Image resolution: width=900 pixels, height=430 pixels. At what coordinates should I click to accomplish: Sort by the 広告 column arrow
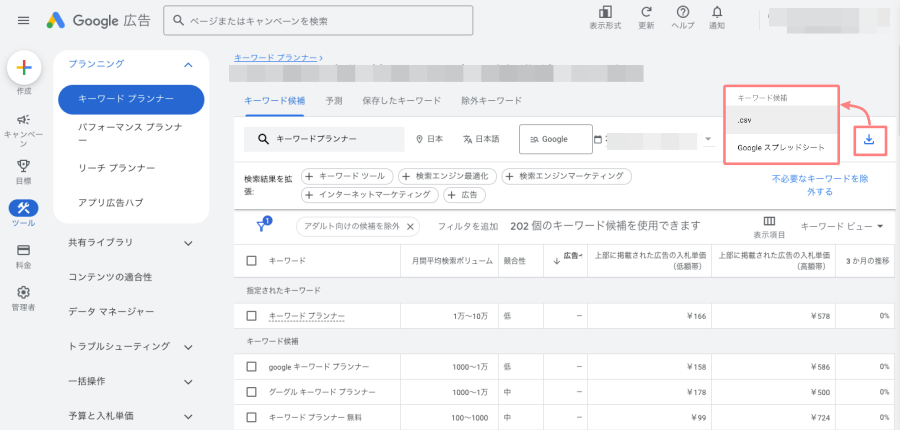pyautogui.click(x=556, y=261)
